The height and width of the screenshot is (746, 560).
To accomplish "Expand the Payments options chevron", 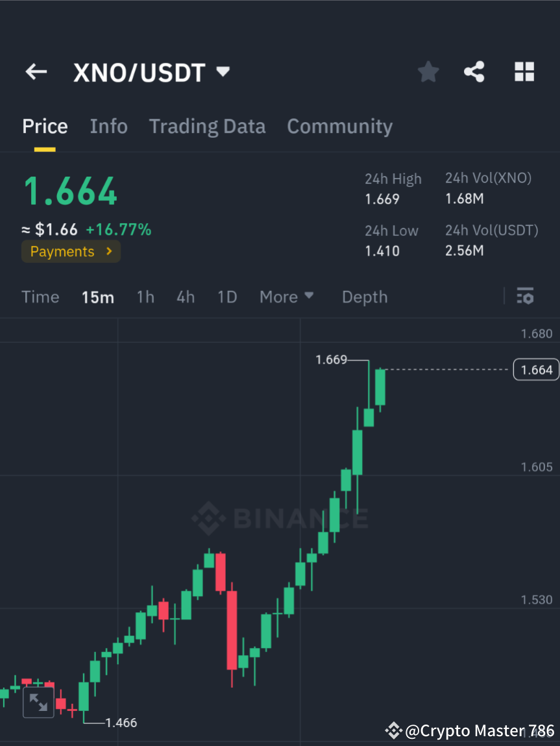I will [109, 251].
